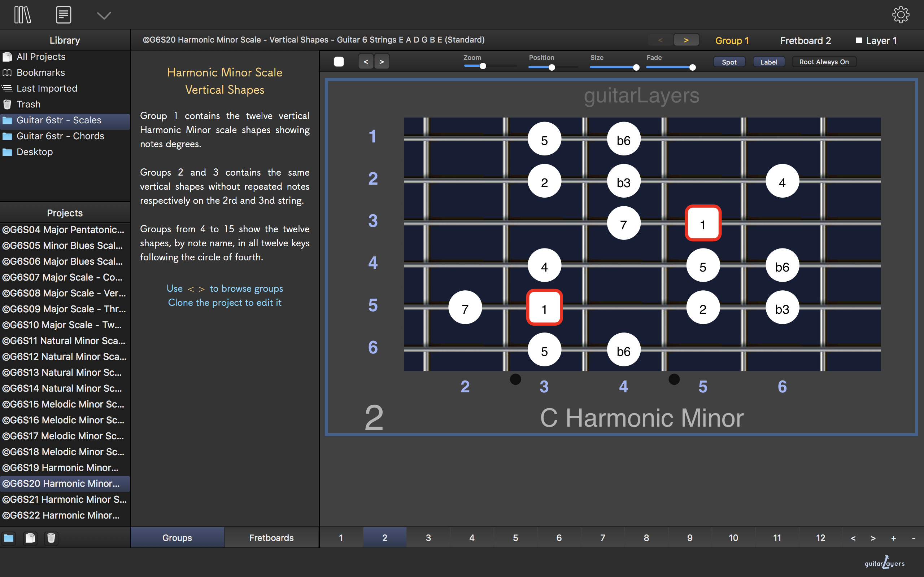924x577 pixels.
Task: Expand the top toolbar chevron dropdown
Action: (x=104, y=15)
